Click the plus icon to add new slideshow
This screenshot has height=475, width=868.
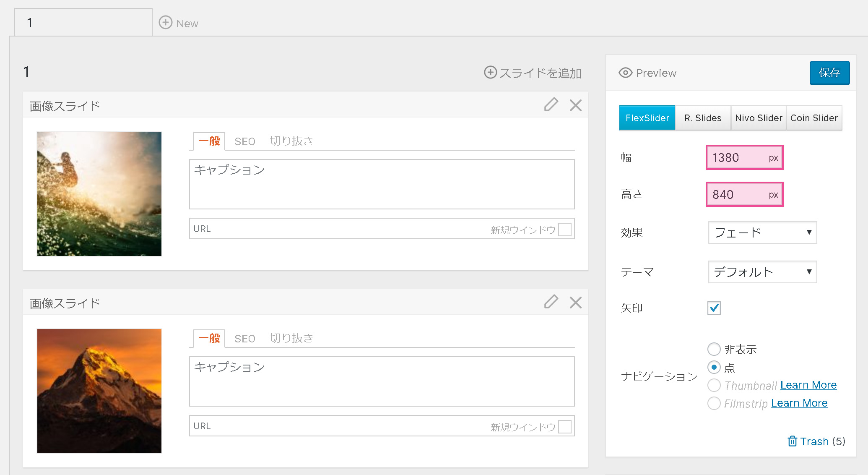pyautogui.click(x=165, y=23)
